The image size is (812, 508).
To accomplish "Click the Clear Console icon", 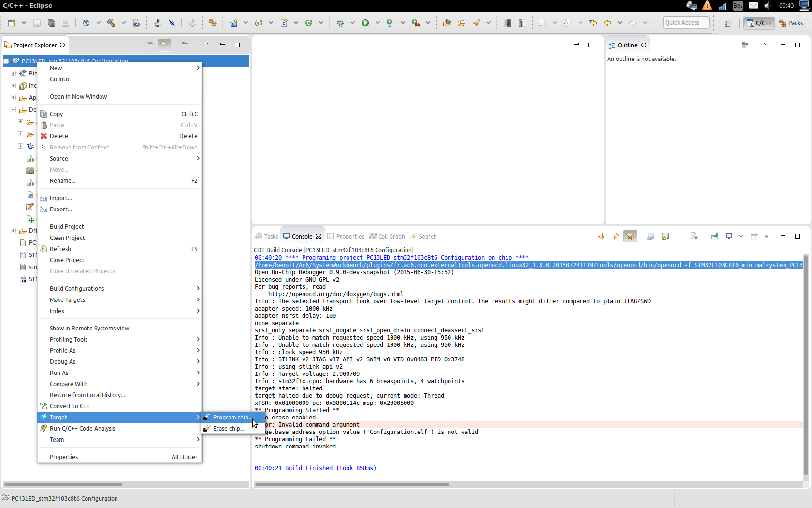I will tap(695, 236).
